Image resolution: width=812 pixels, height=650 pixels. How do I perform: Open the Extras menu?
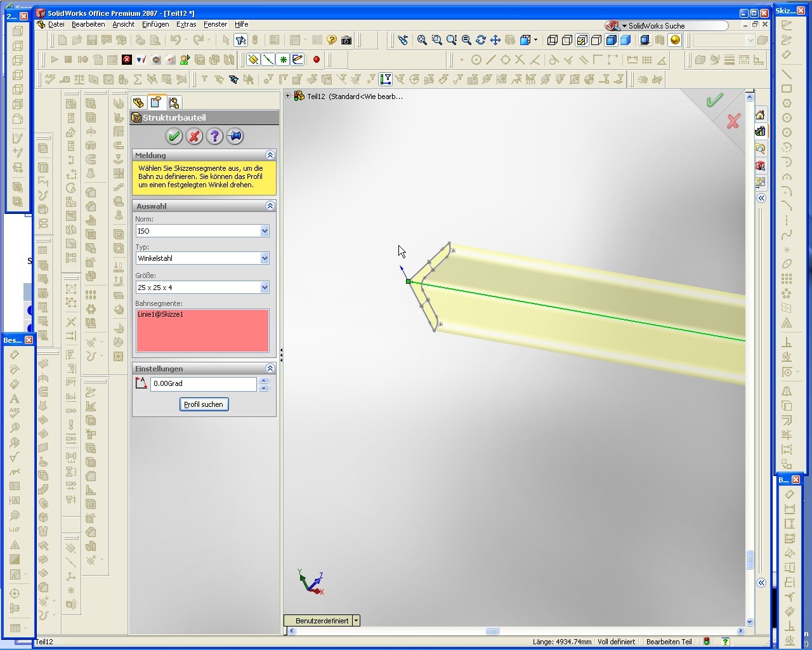pos(186,24)
